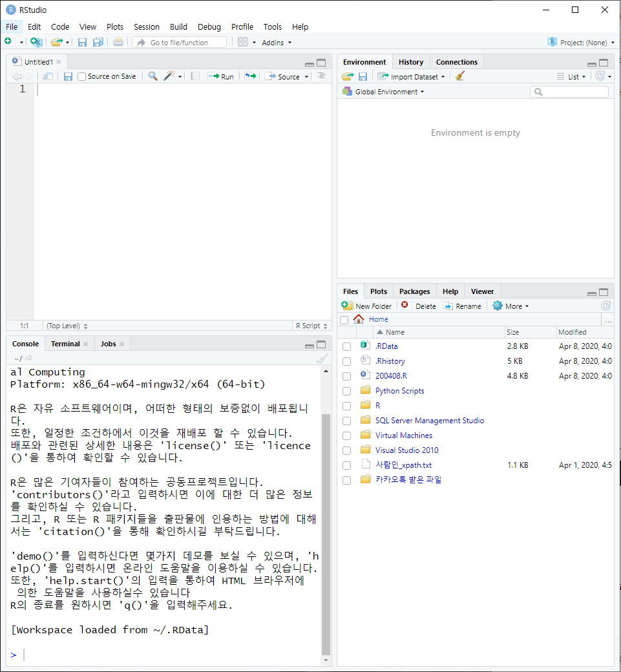Click the Run button
Screen dimensions: 621x672
tap(221, 76)
